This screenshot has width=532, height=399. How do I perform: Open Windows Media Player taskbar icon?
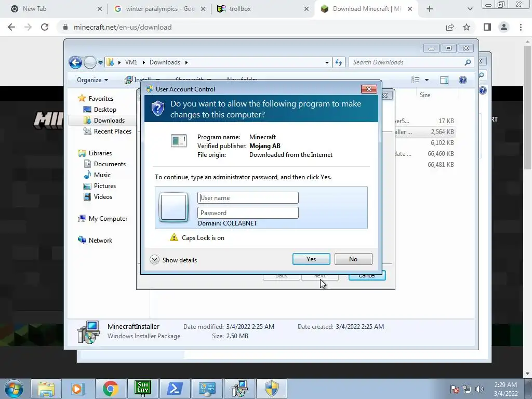point(77,389)
